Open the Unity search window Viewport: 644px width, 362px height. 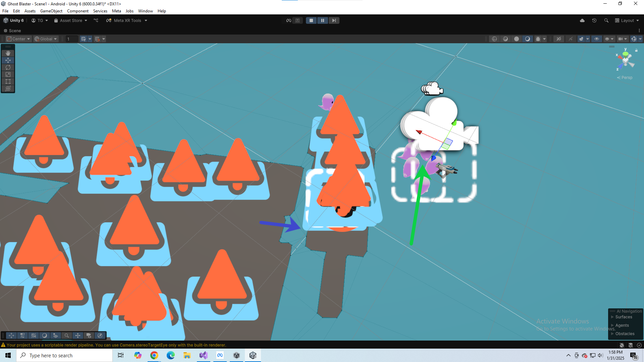[x=606, y=20]
